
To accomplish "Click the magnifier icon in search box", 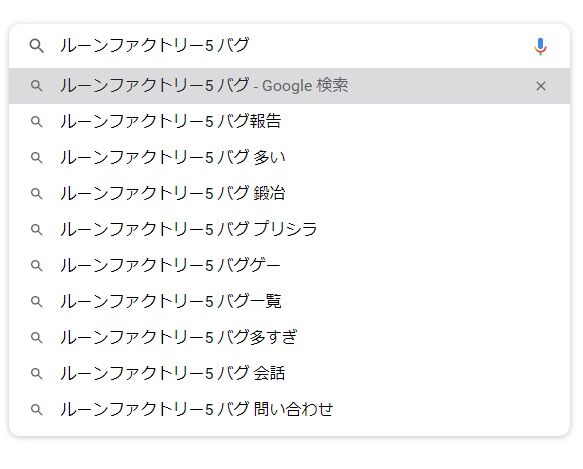I will point(36,46).
